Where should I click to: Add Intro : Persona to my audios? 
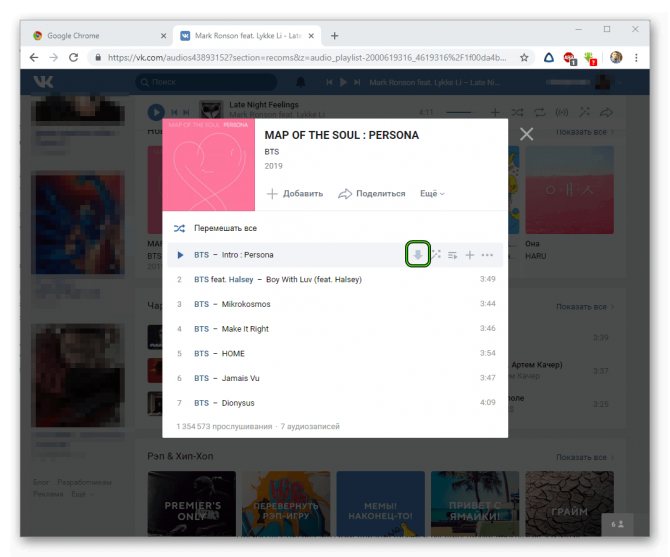(470, 255)
